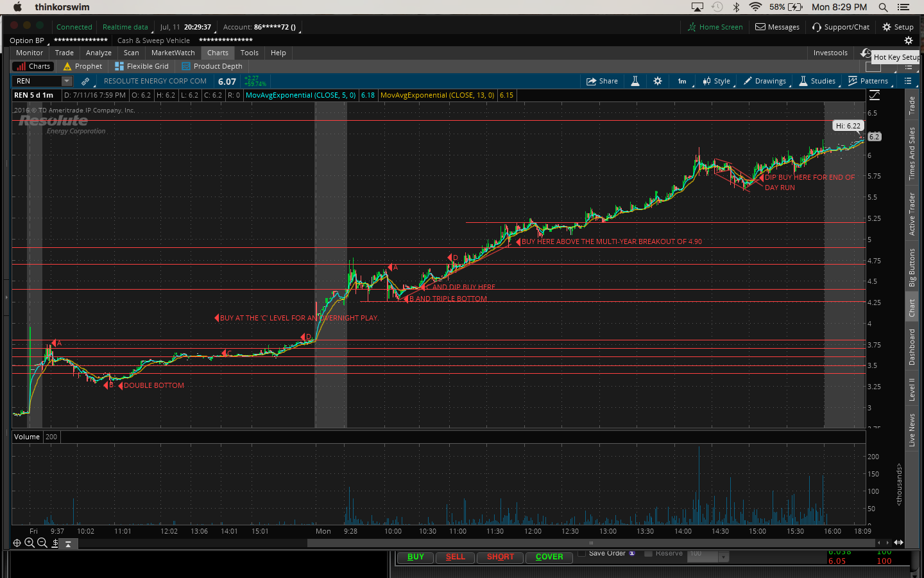Open the Big Buttons side tab

pyautogui.click(x=912, y=267)
